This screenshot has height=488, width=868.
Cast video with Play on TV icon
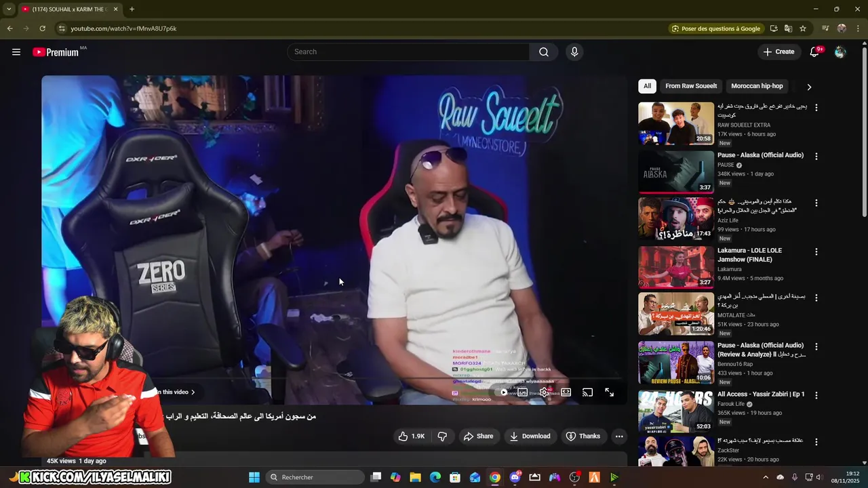[588, 392]
